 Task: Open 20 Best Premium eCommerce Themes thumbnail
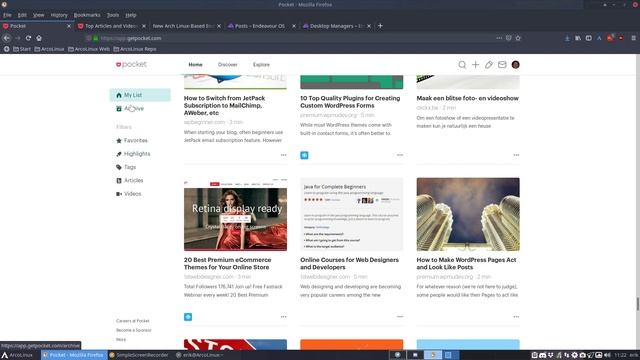coord(235,214)
